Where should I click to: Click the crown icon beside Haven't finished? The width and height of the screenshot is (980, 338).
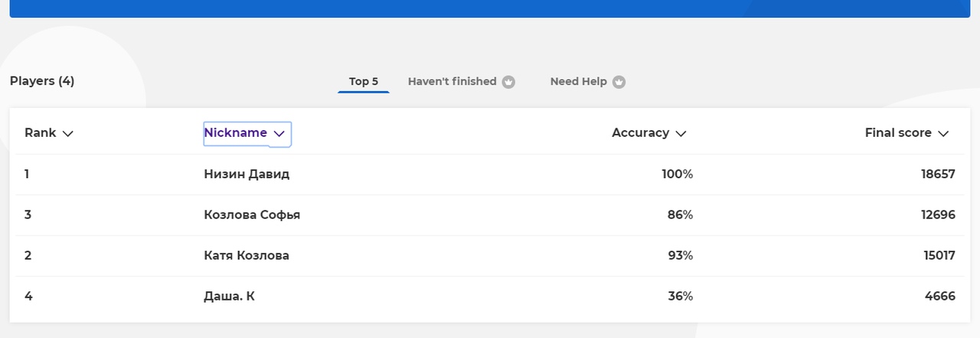508,83
